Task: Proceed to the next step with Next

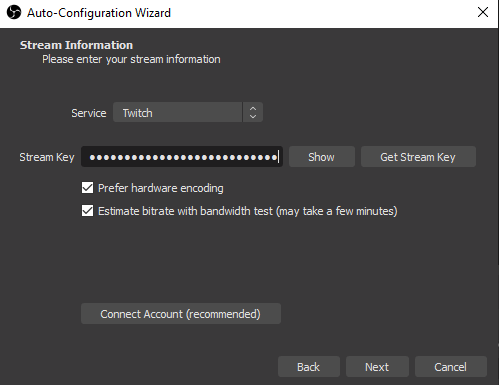Action: click(x=377, y=367)
